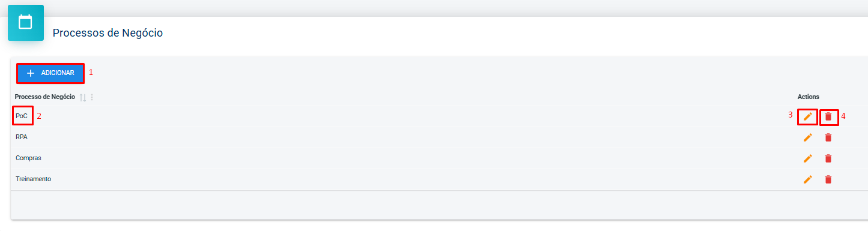
Task: Open column menu three-dot icon
Action: click(92, 97)
